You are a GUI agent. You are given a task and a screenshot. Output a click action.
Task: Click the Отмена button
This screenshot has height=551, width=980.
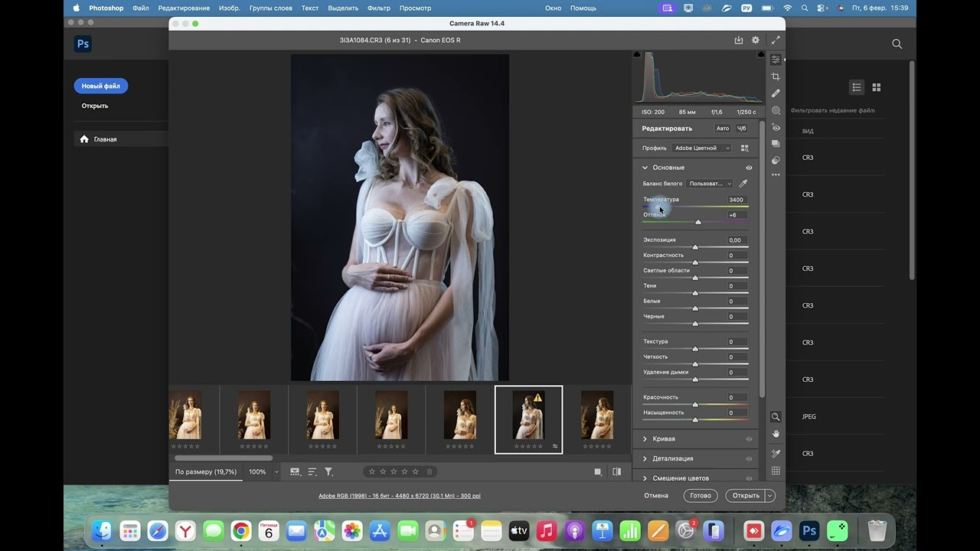pyautogui.click(x=656, y=496)
